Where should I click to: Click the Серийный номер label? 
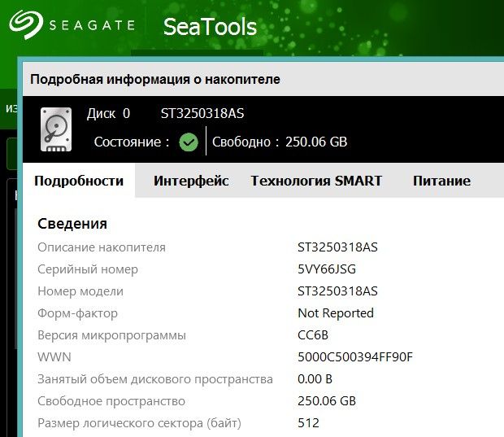point(88,269)
